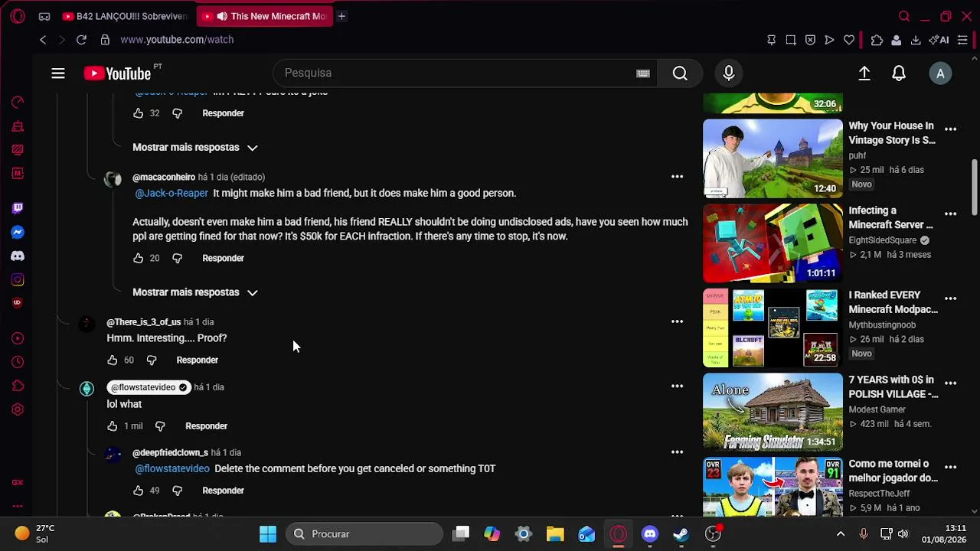This screenshot has width=980, height=551.
Task: Dislike the 'Hmm. Interesting.... Proof?' comment
Action: pos(151,360)
